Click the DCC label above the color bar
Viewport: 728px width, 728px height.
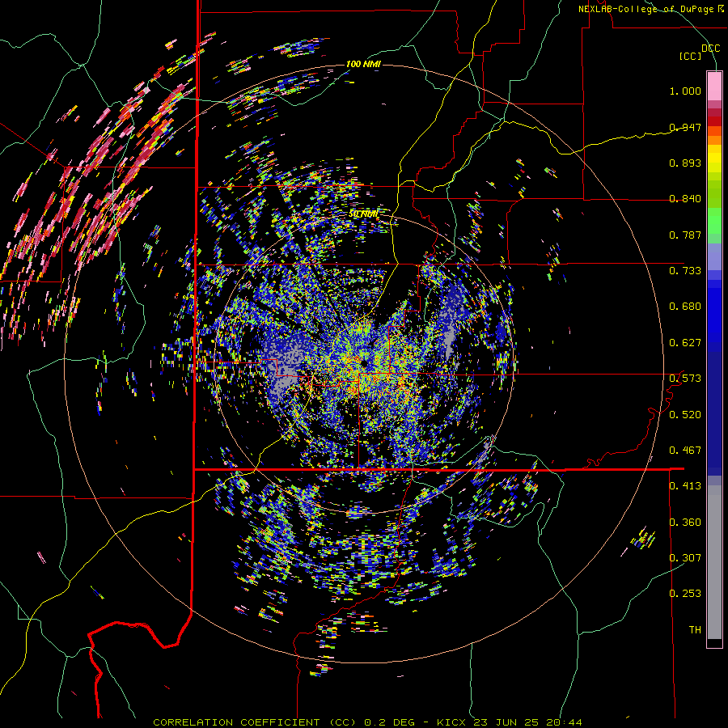point(710,49)
